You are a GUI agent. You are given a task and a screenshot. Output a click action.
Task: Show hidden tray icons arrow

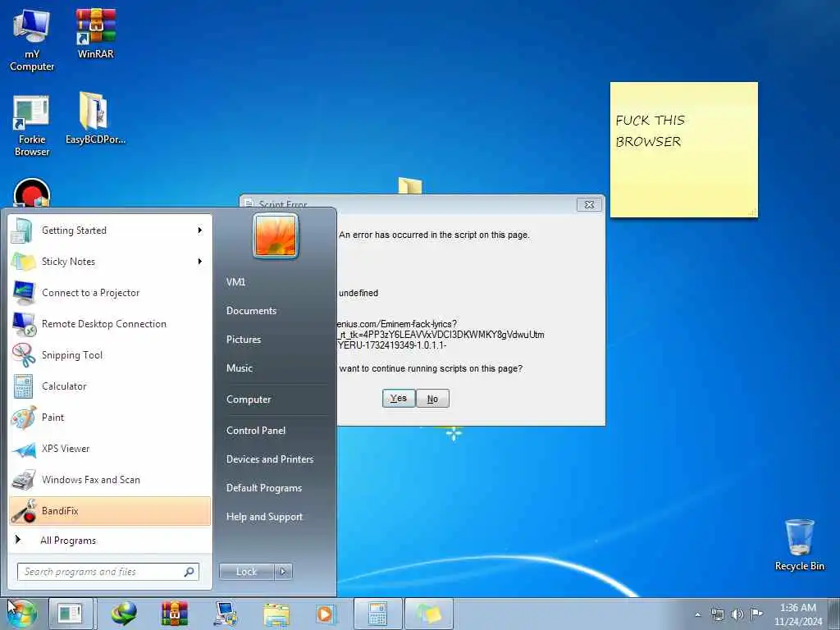pyautogui.click(x=697, y=614)
